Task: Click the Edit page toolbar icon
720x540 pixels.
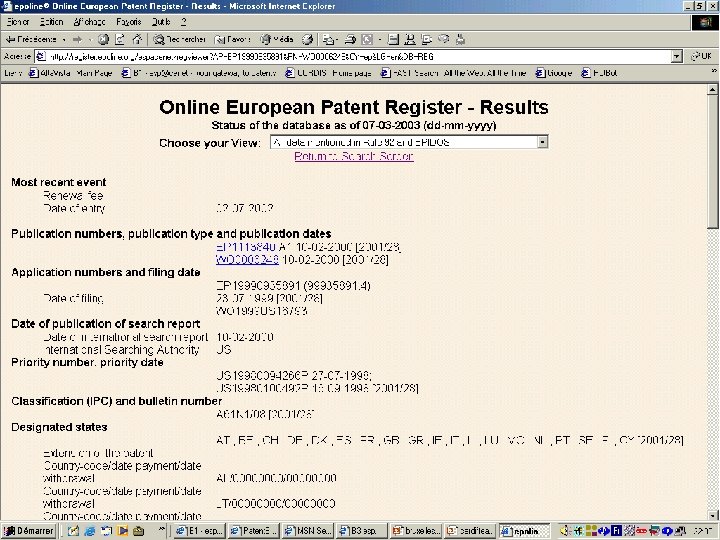Action: [x=367, y=39]
